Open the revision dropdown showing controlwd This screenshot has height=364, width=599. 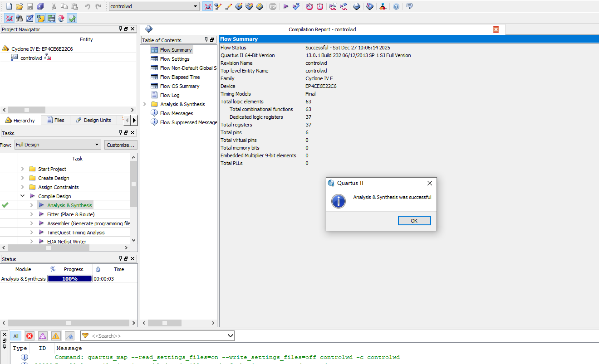154,6
